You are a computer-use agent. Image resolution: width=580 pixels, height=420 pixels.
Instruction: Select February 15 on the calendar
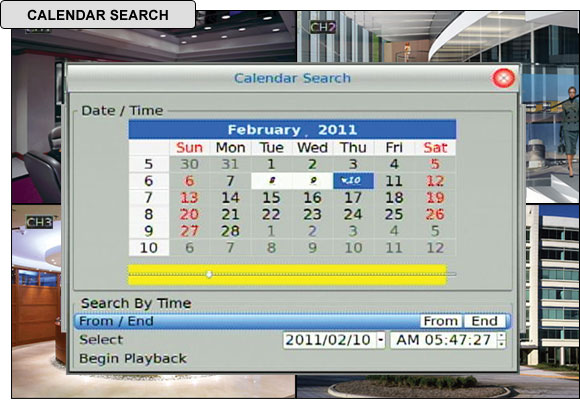[272, 198]
